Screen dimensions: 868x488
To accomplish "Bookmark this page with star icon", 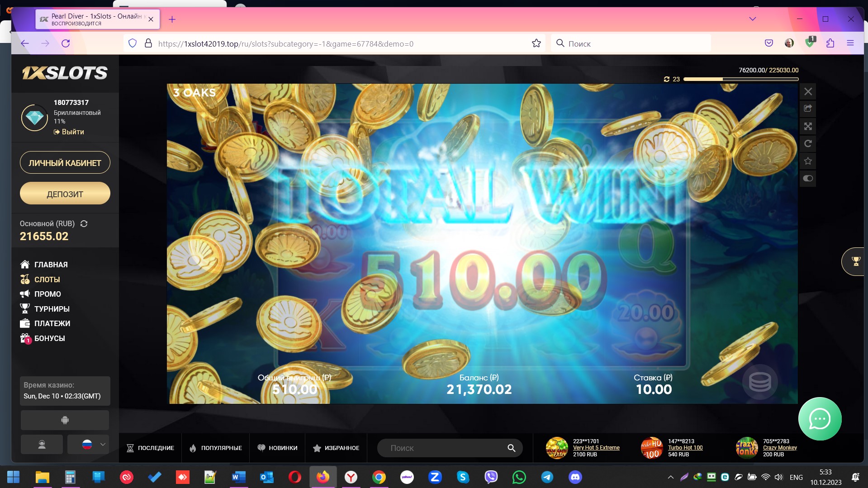I will (536, 43).
